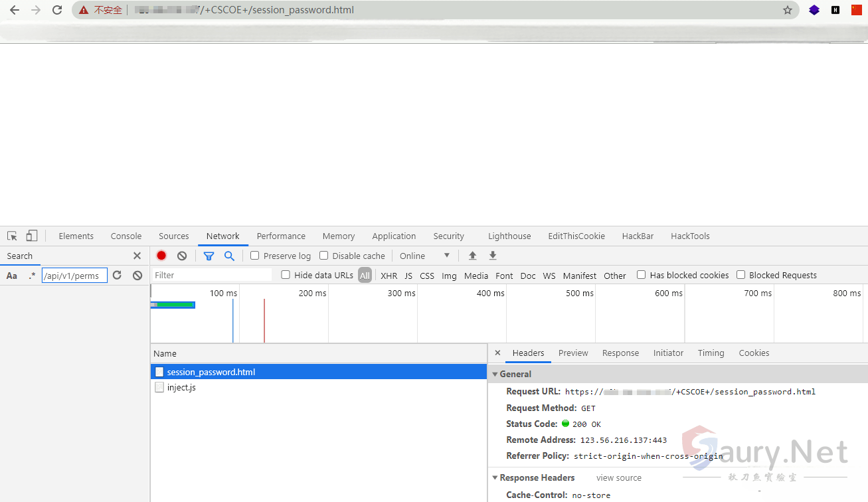Select the inspect element cursor tool
The height and width of the screenshot is (502, 868).
11,236
